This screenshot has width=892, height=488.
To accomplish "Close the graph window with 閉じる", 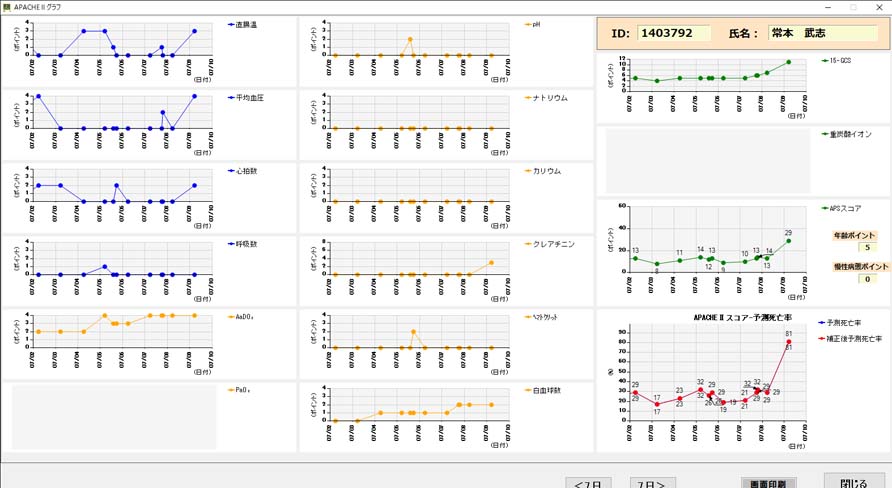I will click(x=854, y=482).
